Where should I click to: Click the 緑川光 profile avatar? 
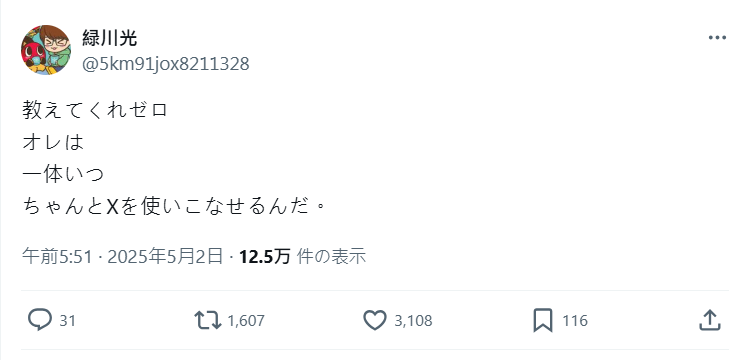pos(46,50)
